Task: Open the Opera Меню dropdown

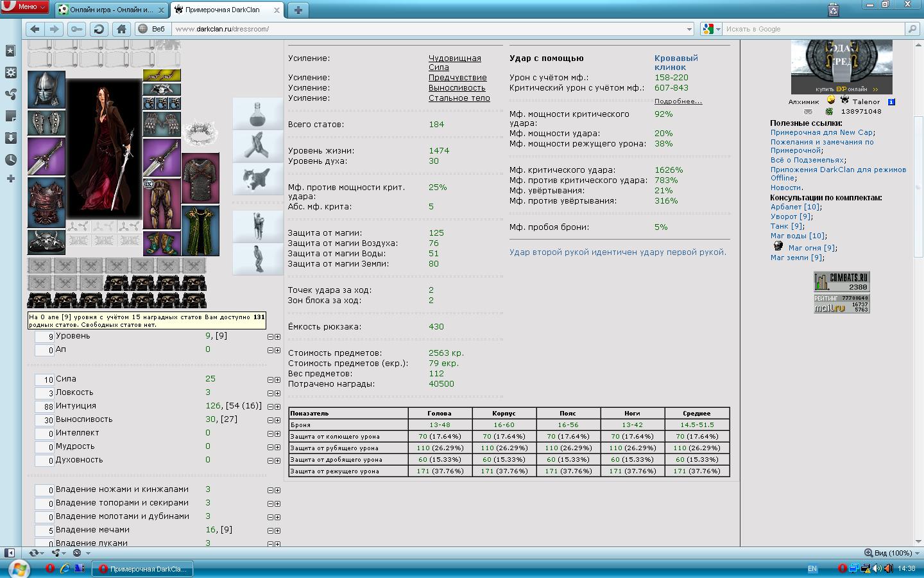Action: (26, 6)
